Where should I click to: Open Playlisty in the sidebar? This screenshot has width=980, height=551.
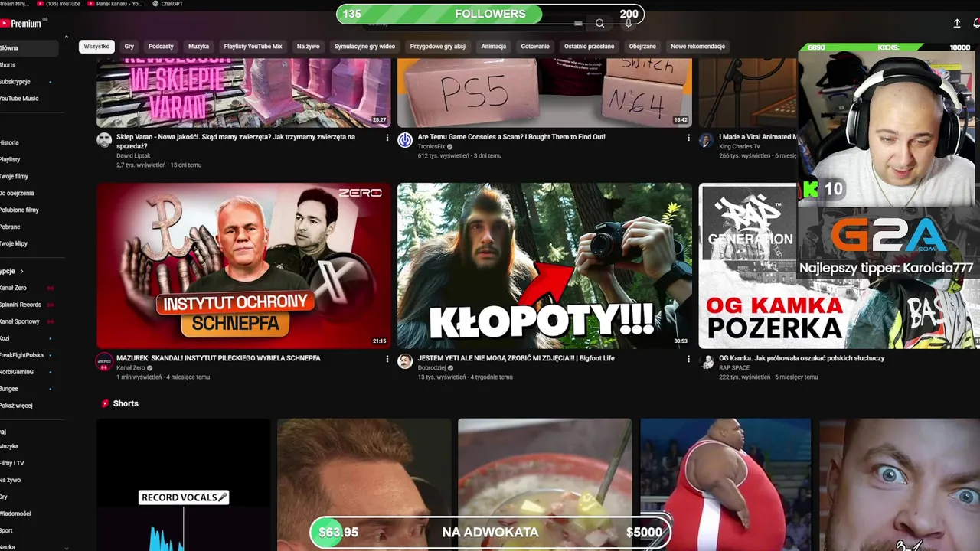pos(10,160)
